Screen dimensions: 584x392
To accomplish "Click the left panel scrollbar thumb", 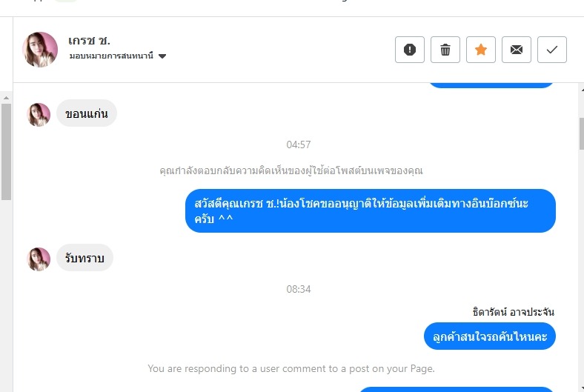I will (x=6, y=152).
